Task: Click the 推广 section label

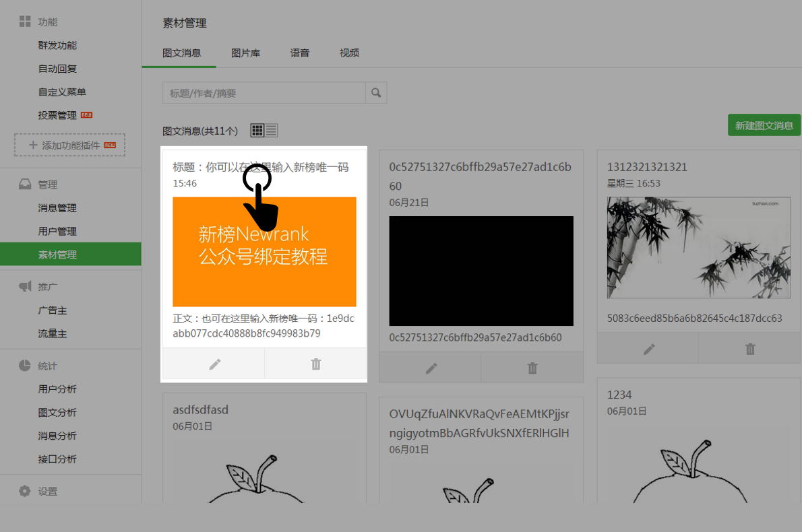Action: [48, 287]
